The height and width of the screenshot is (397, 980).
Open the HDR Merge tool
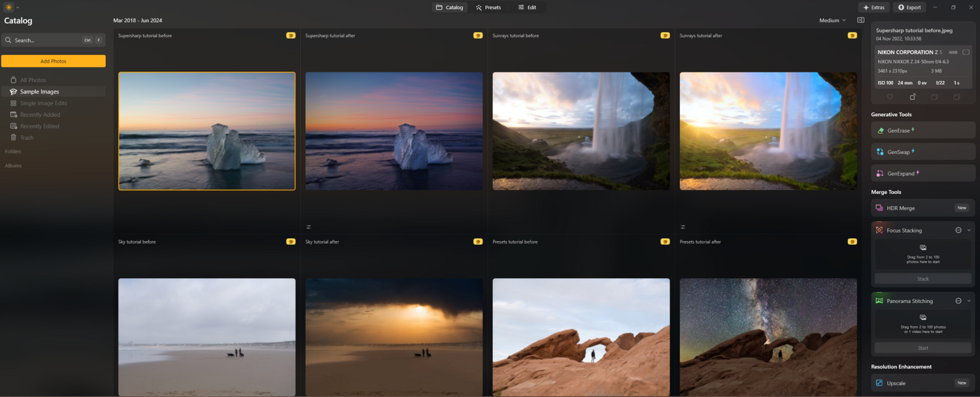point(923,208)
